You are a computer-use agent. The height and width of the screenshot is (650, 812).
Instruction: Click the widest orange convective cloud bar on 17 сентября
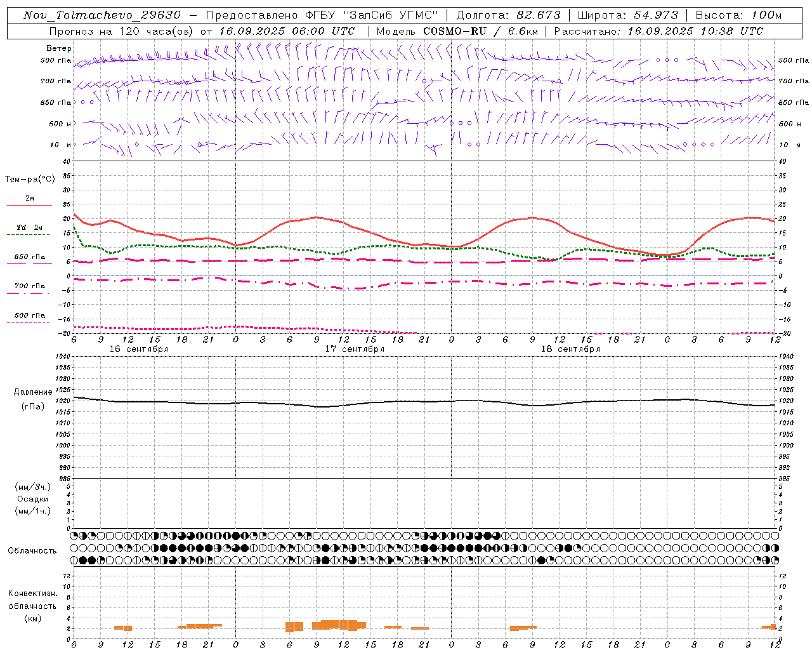[339, 625]
